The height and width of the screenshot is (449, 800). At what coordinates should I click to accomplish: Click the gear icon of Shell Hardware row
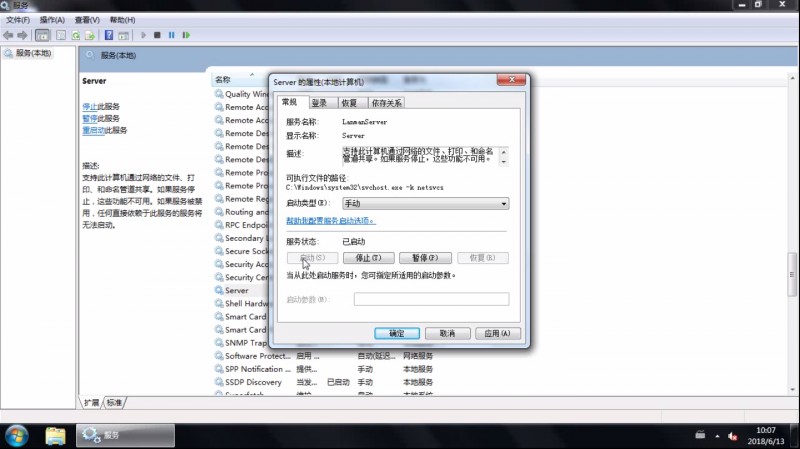click(219, 304)
